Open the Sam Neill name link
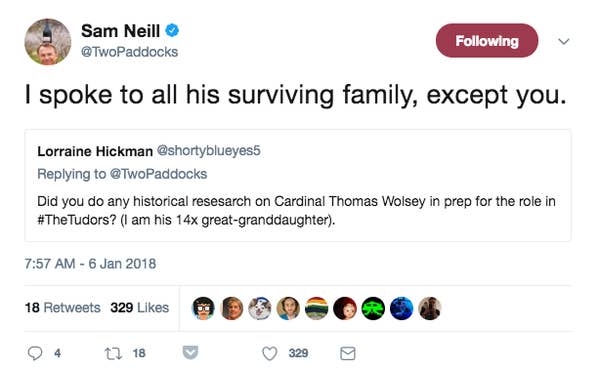The height and width of the screenshot is (370, 600). (x=121, y=31)
